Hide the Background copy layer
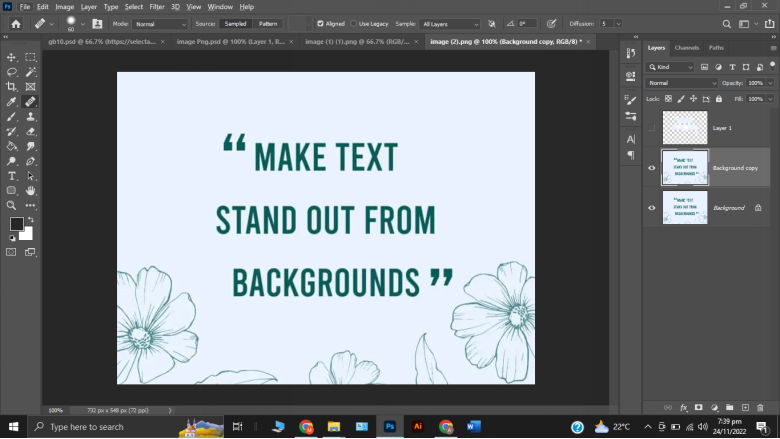 click(651, 168)
